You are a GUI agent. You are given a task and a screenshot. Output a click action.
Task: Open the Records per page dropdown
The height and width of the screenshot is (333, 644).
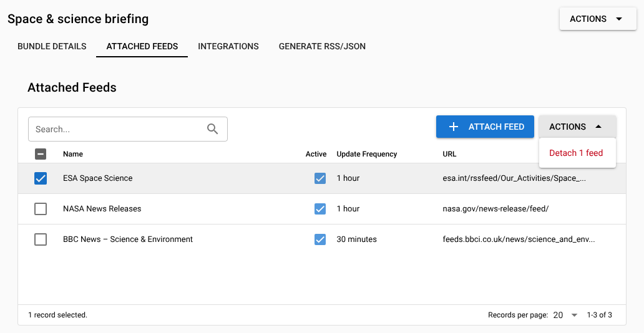click(x=565, y=315)
